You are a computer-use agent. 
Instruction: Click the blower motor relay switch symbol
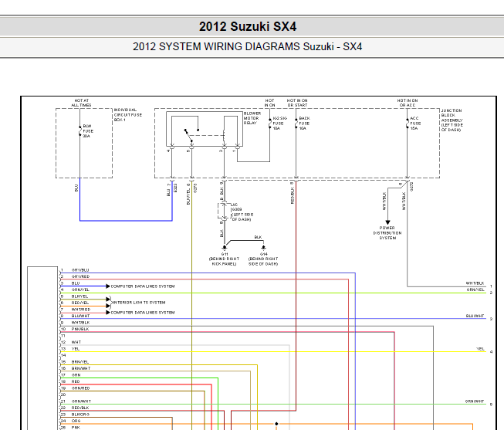click(x=191, y=135)
